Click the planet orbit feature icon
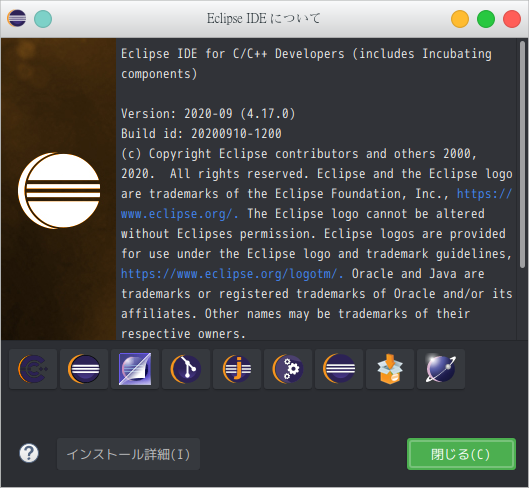 441,369
